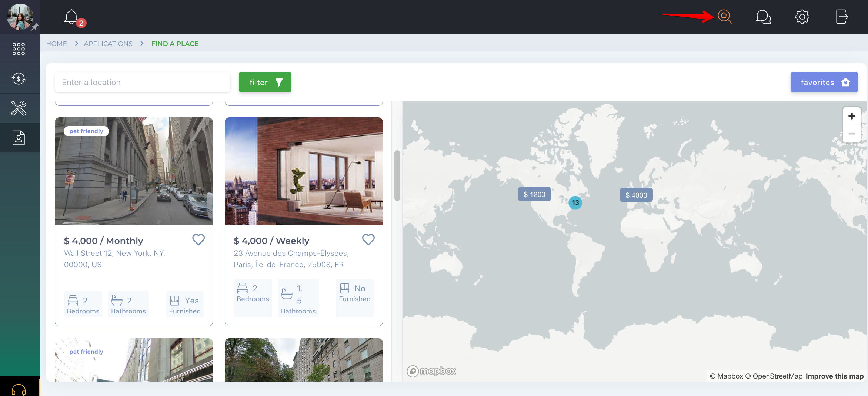Image resolution: width=868 pixels, height=396 pixels.
Task: Open the settings gear
Action: click(x=802, y=17)
